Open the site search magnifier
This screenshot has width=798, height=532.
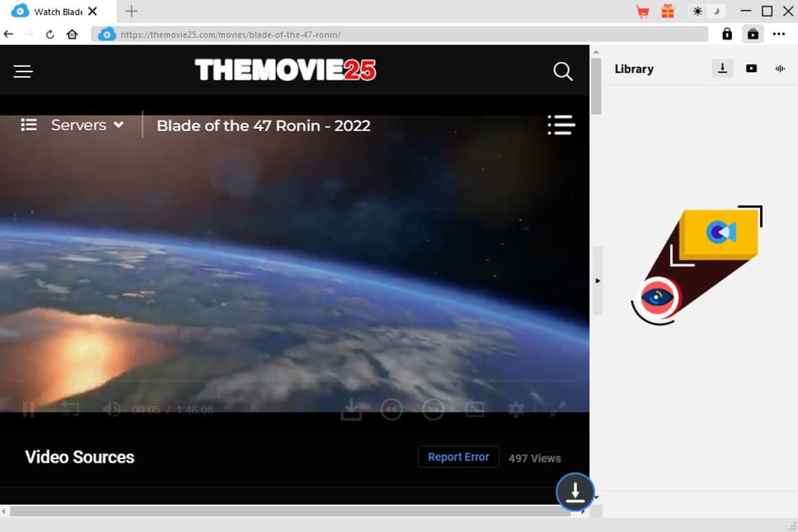[562, 71]
